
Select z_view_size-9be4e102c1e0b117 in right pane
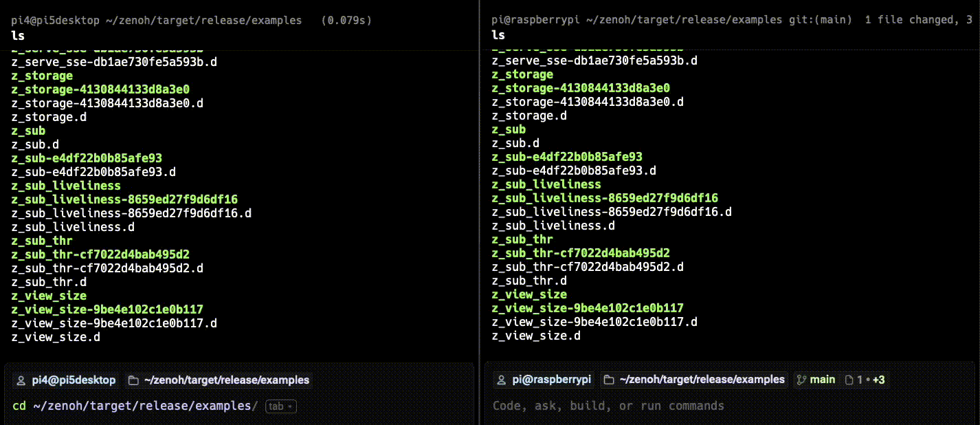point(588,308)
